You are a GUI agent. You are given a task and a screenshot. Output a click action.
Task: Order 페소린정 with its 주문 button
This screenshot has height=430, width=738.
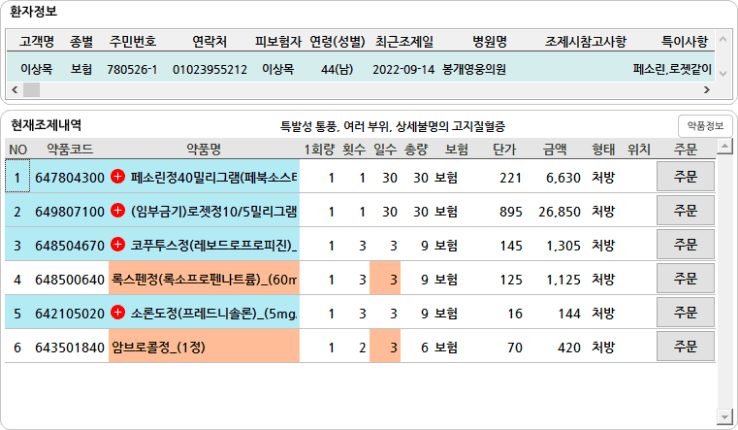pyautogui.click(x=685, y=176)
